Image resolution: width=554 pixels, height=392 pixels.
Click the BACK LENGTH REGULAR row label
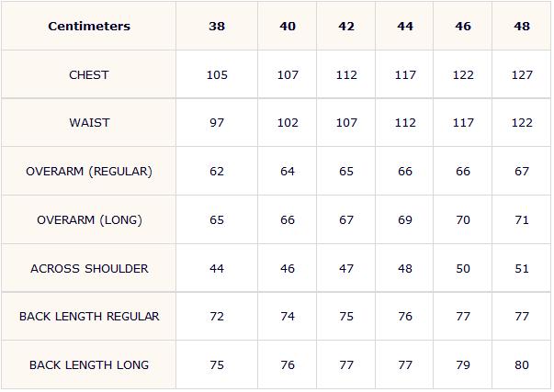89,317
